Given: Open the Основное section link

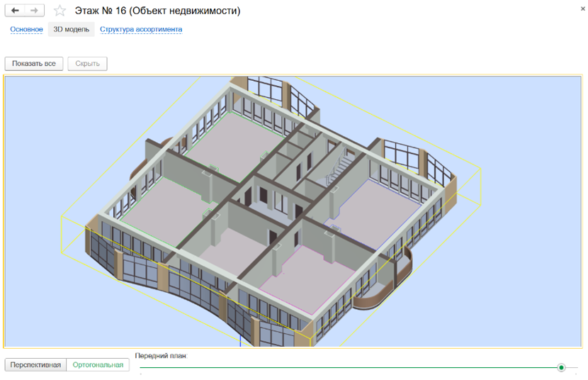Looking at the screenshot, I should [26, 29].
